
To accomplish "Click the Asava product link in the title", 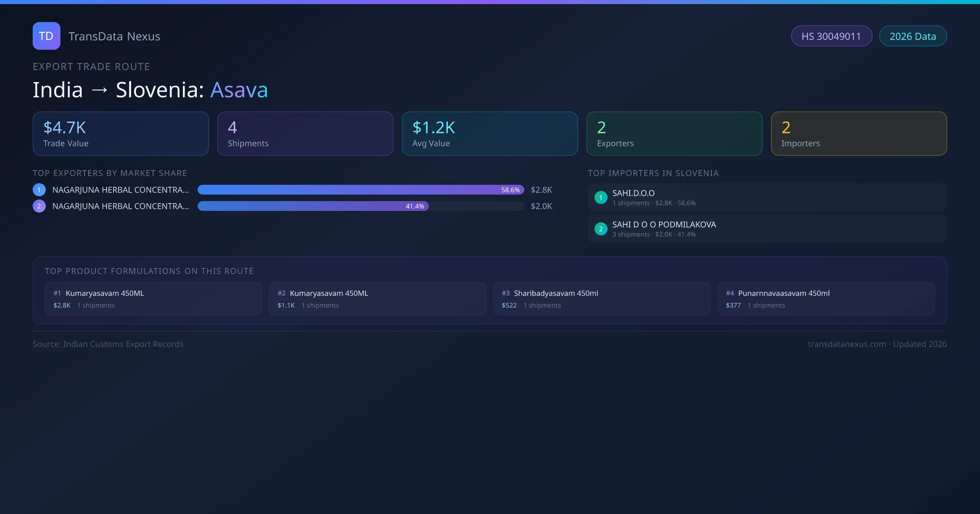I will [x=239, y=90].
